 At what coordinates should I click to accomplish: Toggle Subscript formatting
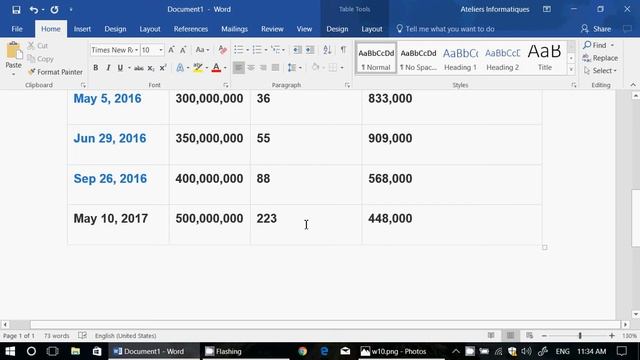151,68
